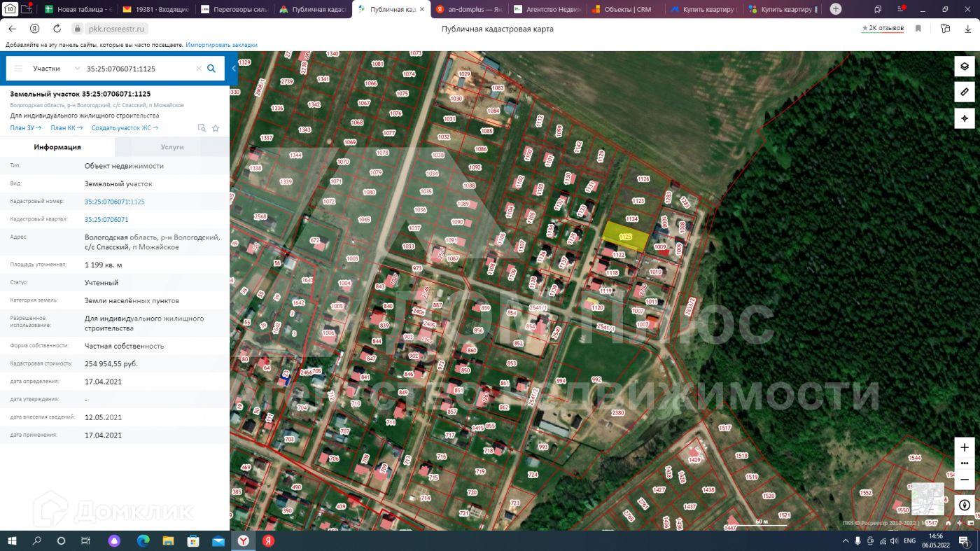
Task: Switch to the 19381 Входящие mail tab
Action: click(x=155, y=10)
